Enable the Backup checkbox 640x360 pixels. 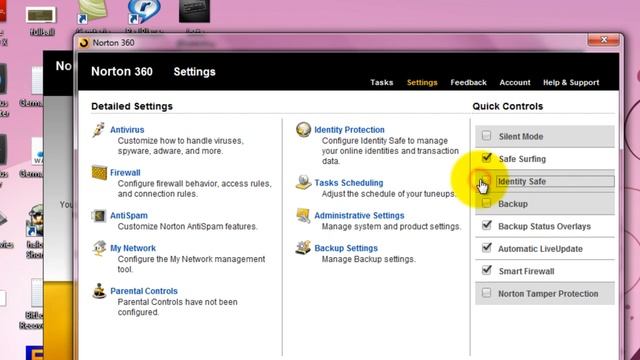coord(486,203)
